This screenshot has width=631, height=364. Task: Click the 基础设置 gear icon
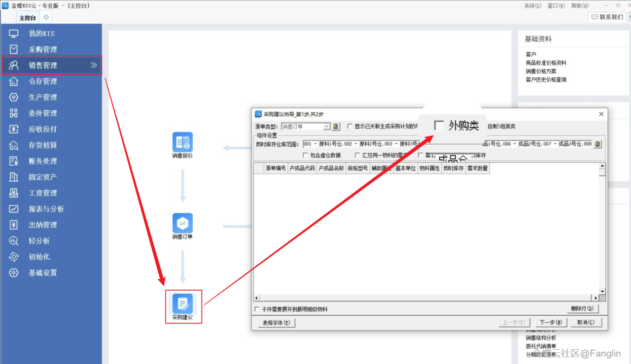[14, 273]
